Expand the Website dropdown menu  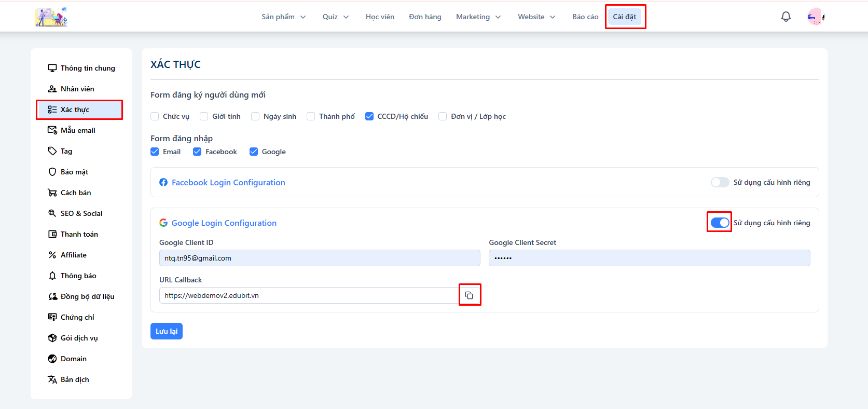[536, 17]
